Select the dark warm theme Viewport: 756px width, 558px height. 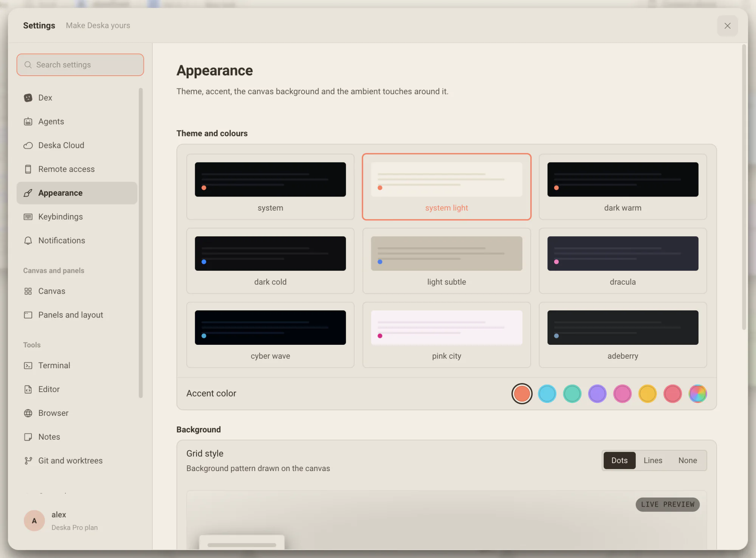[623, 187]
